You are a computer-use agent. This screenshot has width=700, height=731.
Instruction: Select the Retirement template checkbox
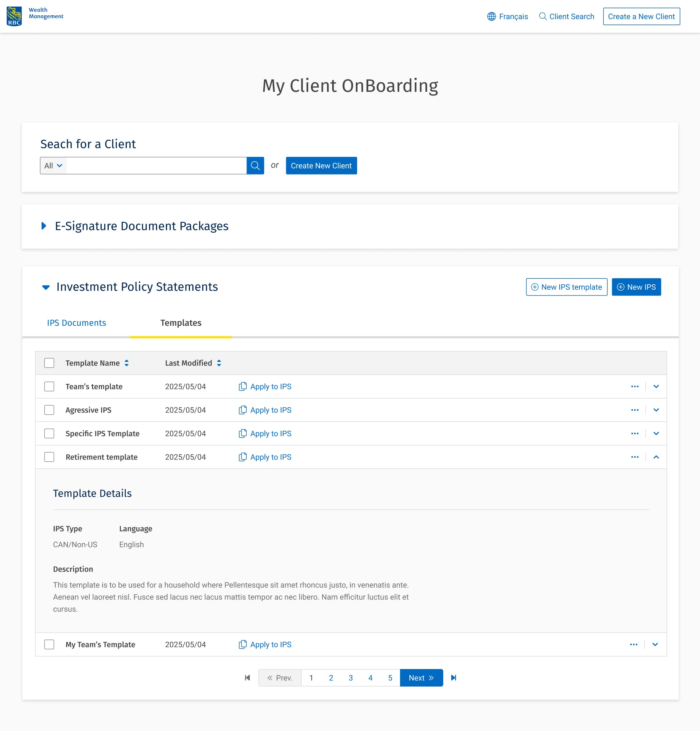click(x=49, y=457)
